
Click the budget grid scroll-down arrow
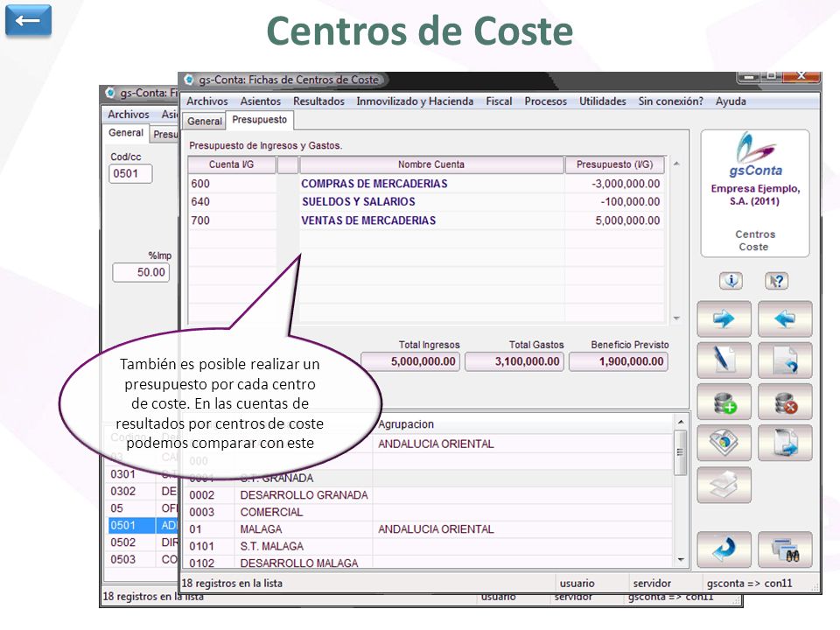[x=676, y=318]
